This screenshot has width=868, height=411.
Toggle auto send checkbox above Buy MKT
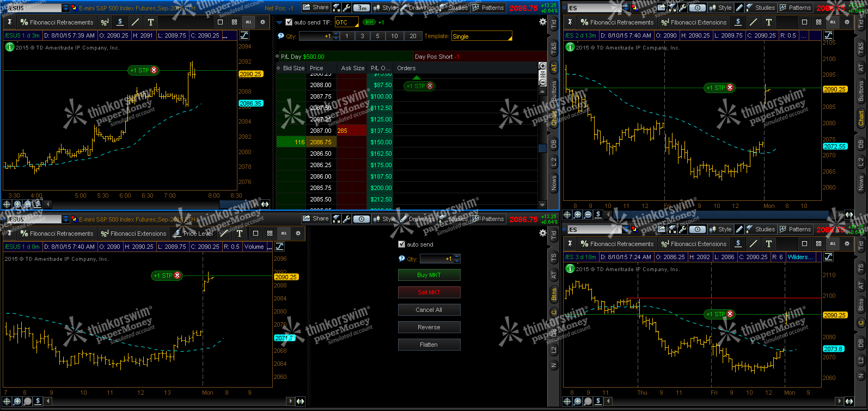402,244
